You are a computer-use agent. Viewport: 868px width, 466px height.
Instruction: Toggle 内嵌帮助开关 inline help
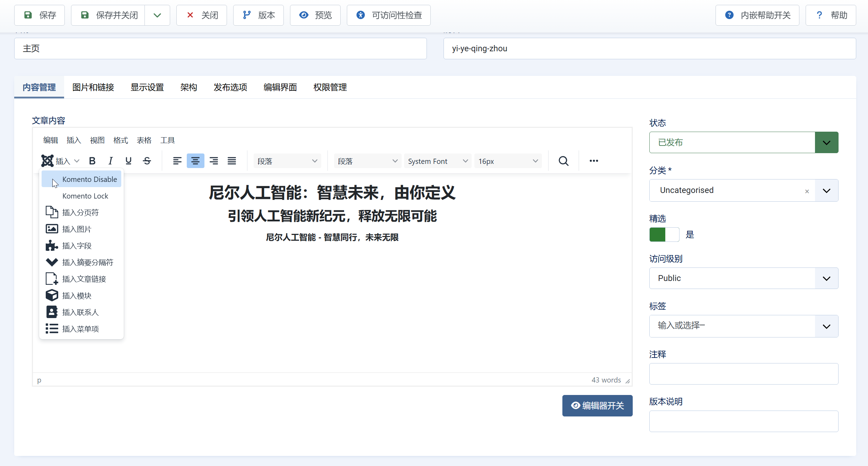[x=757, y=15]
